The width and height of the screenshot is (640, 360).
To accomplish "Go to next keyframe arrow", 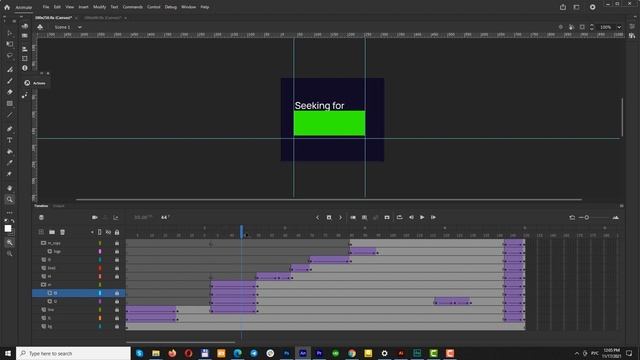I will pos(340,218).
